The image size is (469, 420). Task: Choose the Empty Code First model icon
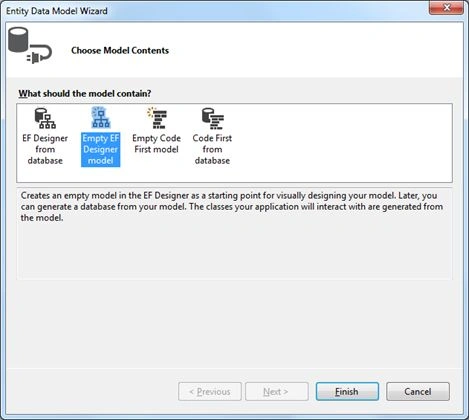pos(157,118)
